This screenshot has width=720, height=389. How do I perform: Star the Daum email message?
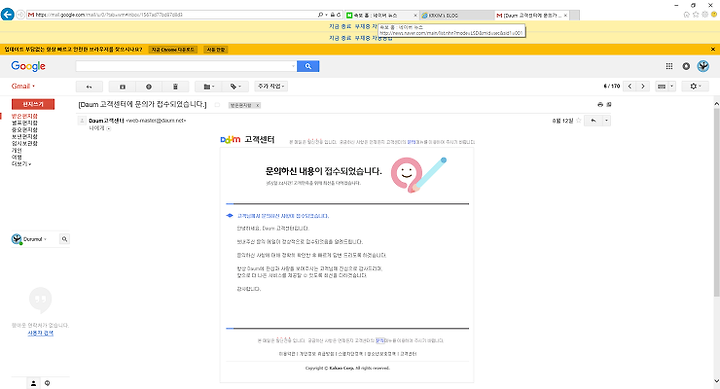click(x=579, y=121)
